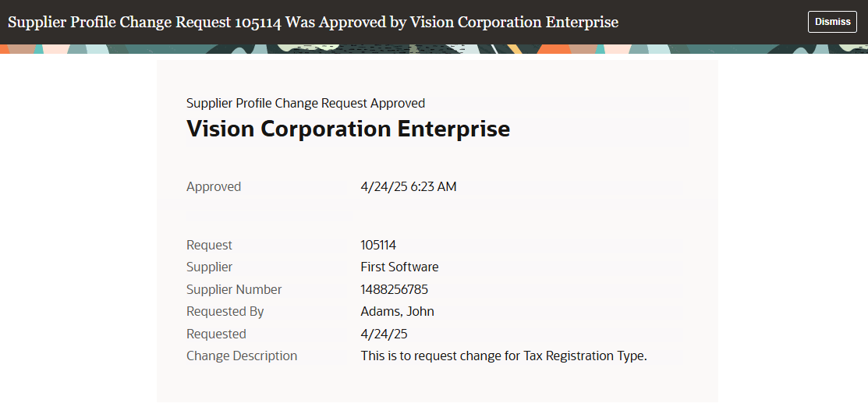Select the approval timestamp 4/24/25 6:23 AM

[409, 186]
